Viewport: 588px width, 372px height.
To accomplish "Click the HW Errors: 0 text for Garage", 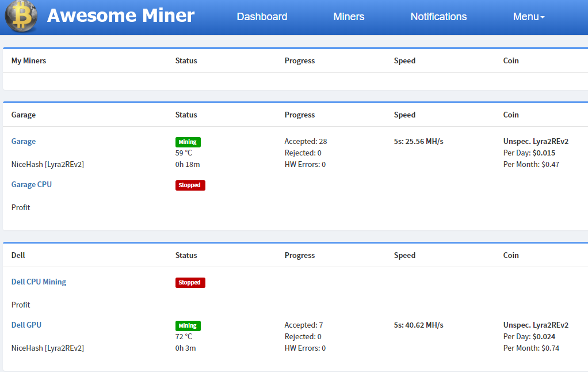I will [305, 164].
